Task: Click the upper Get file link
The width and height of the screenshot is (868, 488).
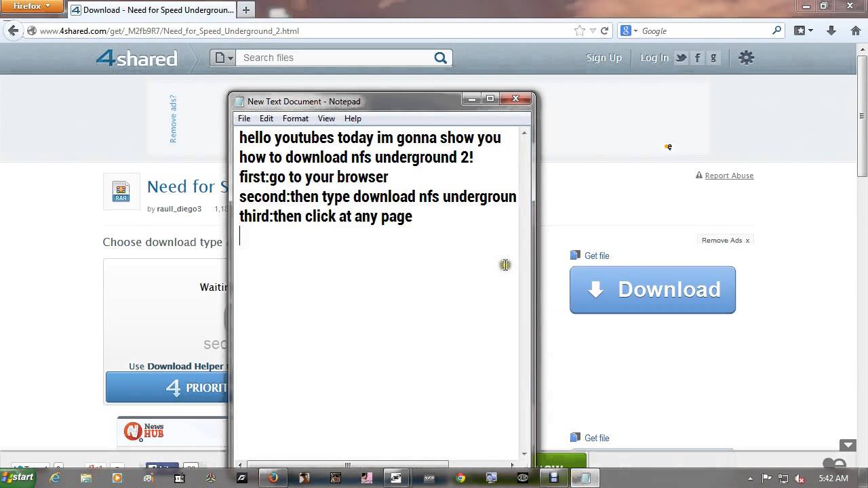Action: click(x=597, y=256)
